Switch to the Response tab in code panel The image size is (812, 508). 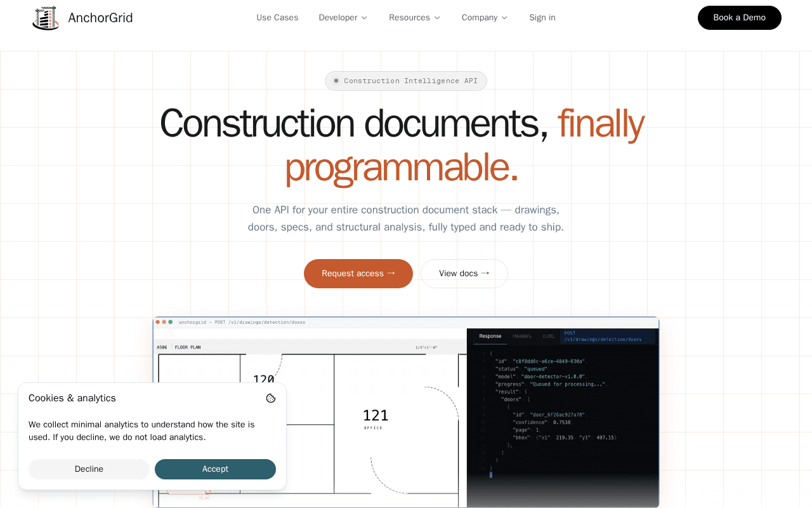coord(490,336)
